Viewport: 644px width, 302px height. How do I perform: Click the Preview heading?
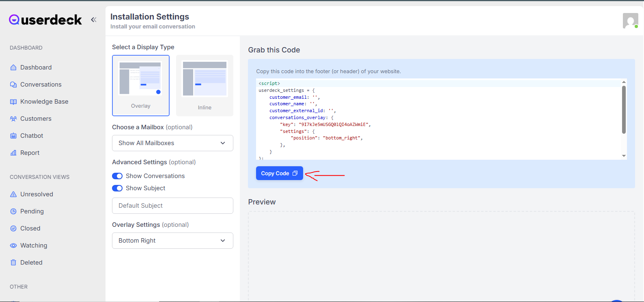[262, 202]
